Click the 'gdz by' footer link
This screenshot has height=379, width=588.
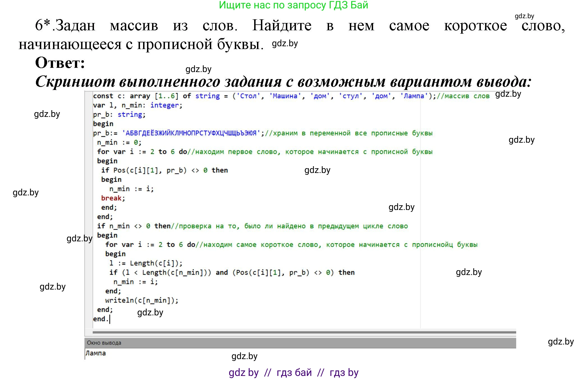point(244,372)
